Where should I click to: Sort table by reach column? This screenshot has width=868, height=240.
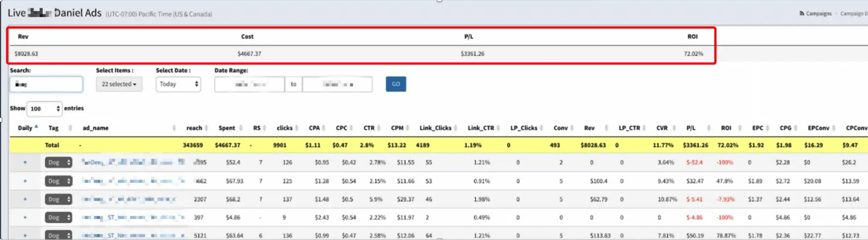pos(194,128)
